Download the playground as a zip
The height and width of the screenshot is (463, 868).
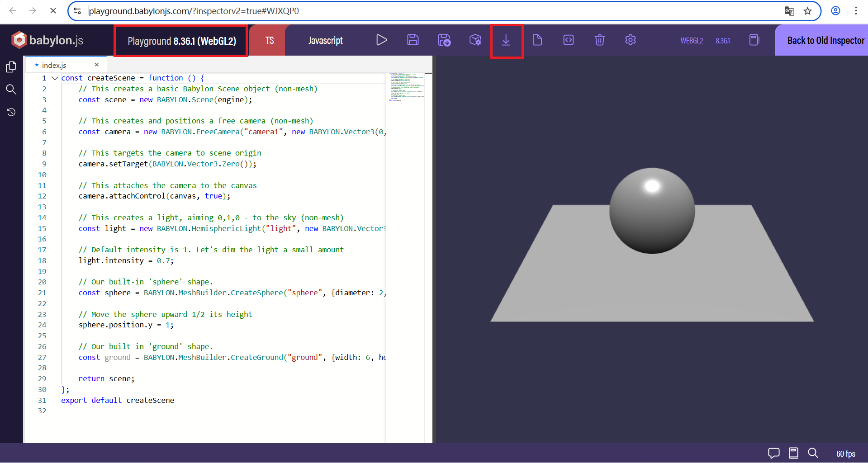point(506,40)
